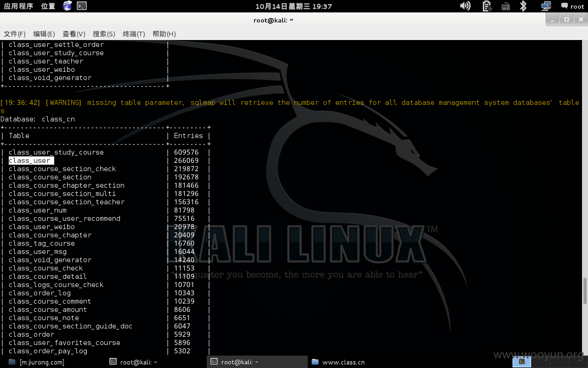The height and width of the screenshot is (368, 588).
Task: Click class_course_chapter_section table name
Action: [x=66, y=185]
